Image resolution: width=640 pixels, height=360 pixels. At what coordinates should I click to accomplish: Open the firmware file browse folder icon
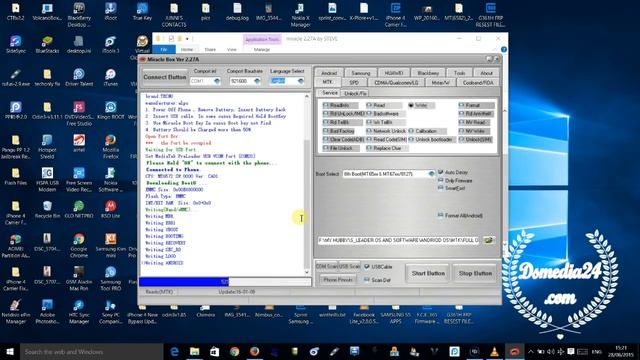pos(488,240)
